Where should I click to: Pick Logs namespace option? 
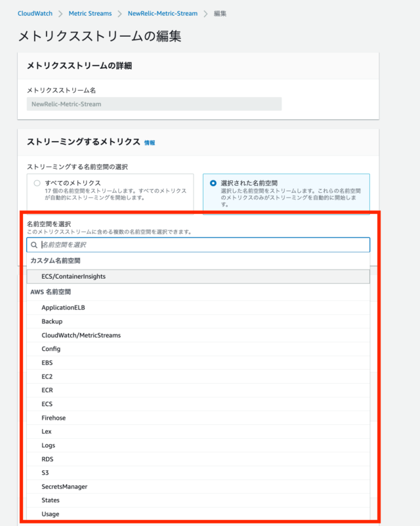point(198,445)
